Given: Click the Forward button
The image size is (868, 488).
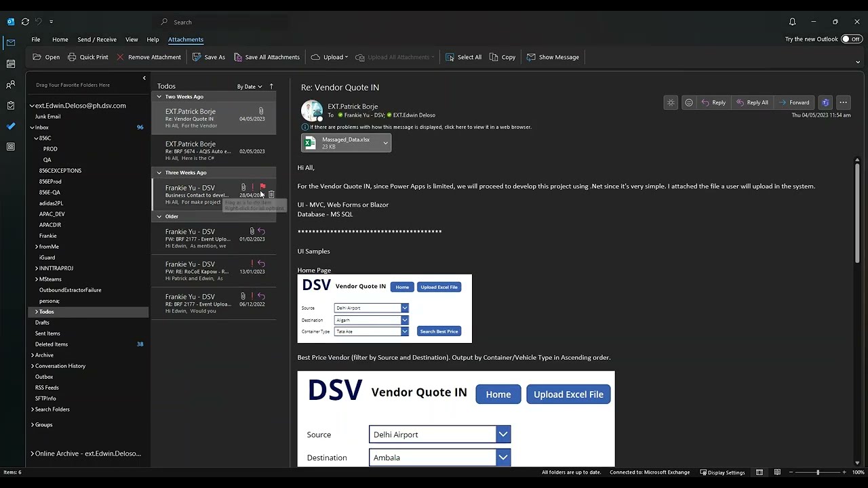Looking at the screenshot, I should 794,102.
